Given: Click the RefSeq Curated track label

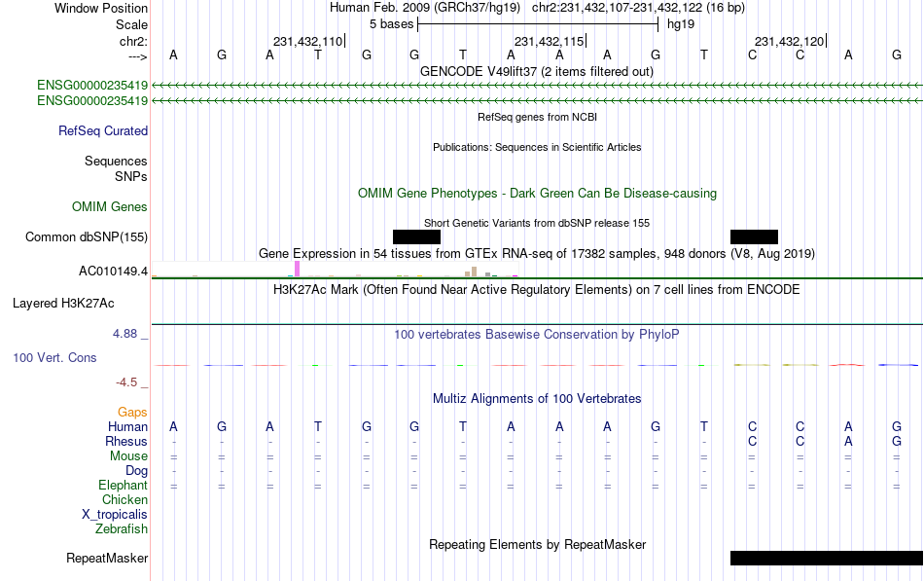Looking at the screenshot, I should pyautogui.click(x=102, y=131).
